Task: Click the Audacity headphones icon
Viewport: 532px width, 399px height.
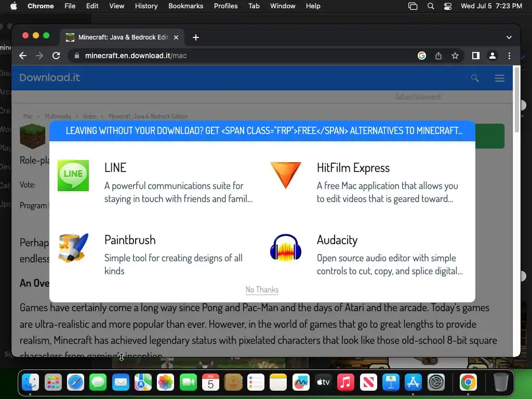Action: 286,248
